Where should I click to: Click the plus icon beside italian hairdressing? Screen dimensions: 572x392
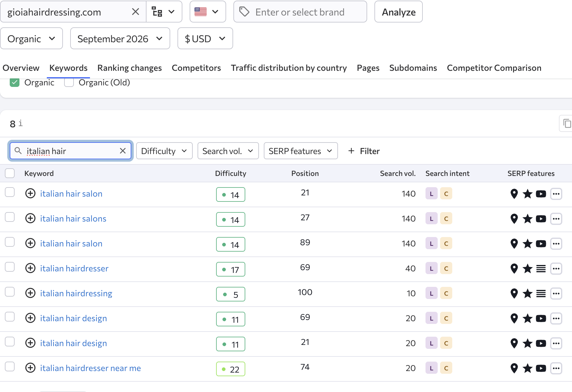[x=30, y=293]
